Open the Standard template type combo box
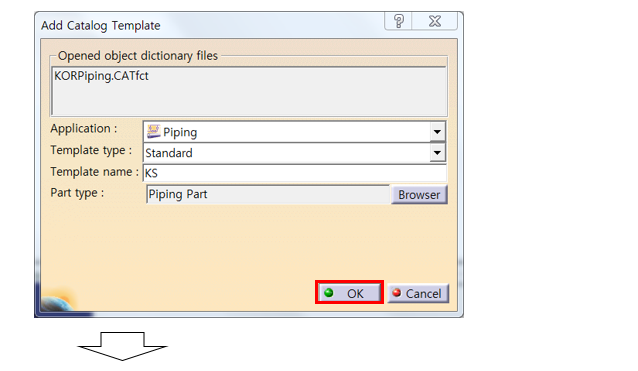The width and height of the screenshot is (638, 371). [x=294, y=153]
